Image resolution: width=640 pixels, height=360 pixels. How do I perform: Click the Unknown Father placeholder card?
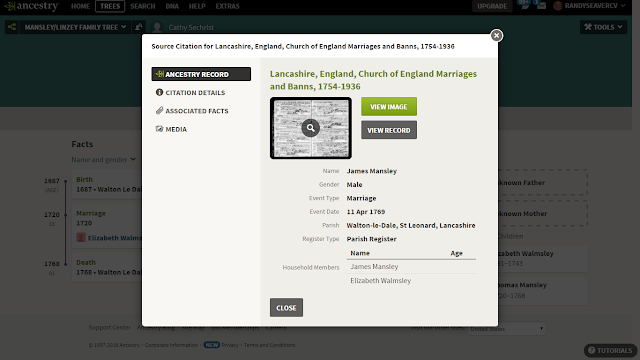pyautogui.click(x=542, y=183)
